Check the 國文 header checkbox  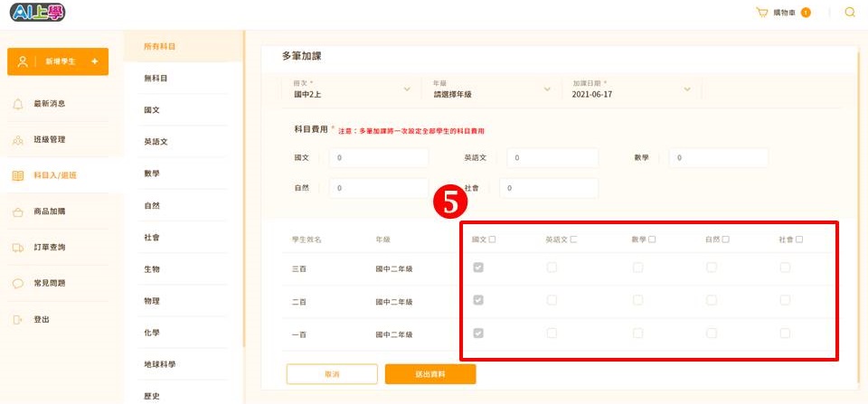(x=492, y=240)
